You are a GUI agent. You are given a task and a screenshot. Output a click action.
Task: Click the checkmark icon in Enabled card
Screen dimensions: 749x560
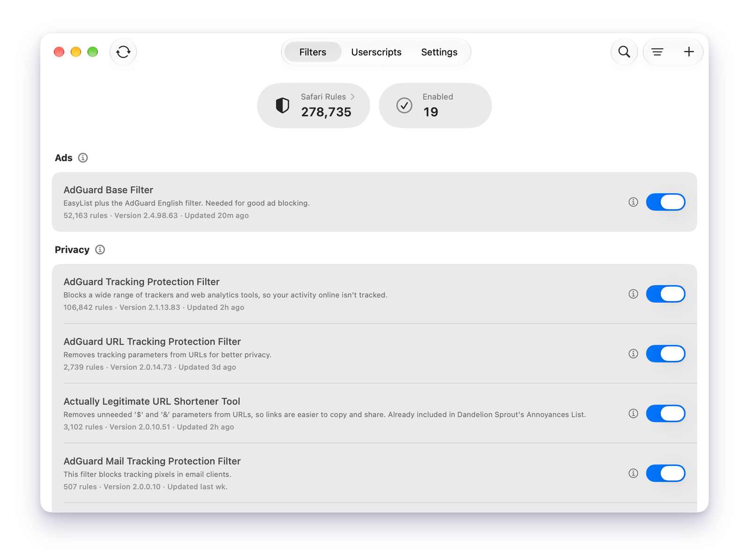point(404,106)
